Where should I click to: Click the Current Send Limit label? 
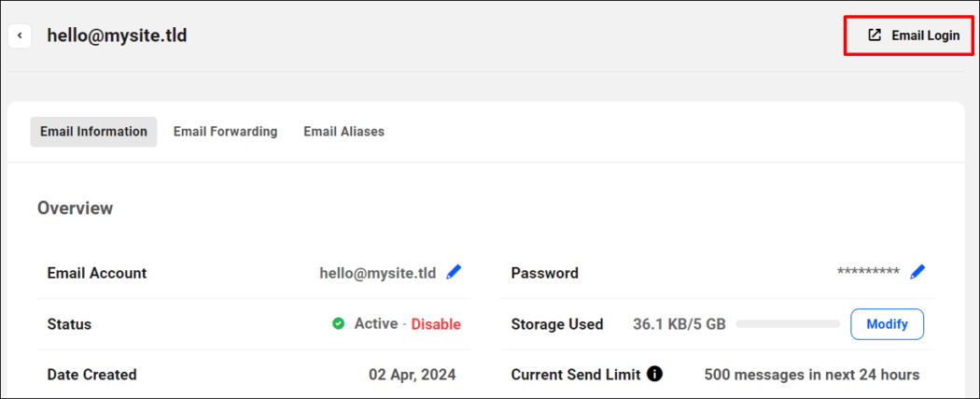click(x=576, y=375)
